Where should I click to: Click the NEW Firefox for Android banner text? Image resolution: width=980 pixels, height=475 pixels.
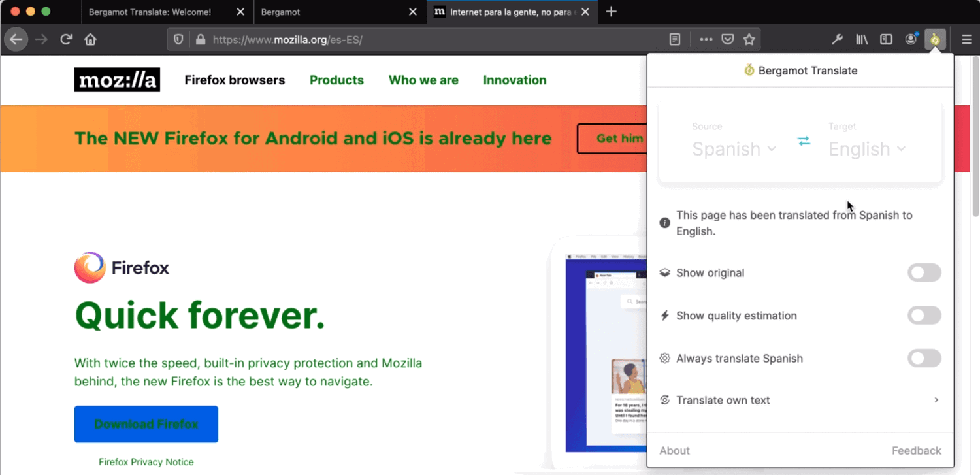[313, 139]
